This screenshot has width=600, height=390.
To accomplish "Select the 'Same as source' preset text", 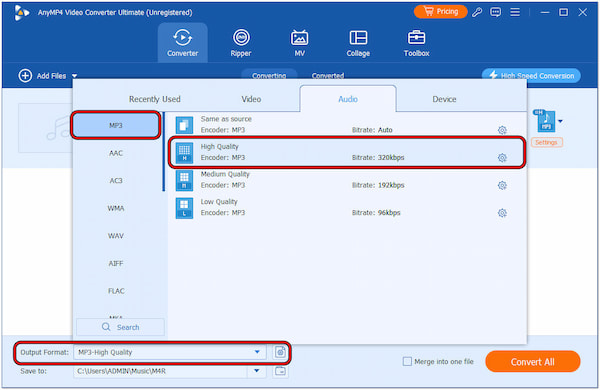I will click(226, 119).
